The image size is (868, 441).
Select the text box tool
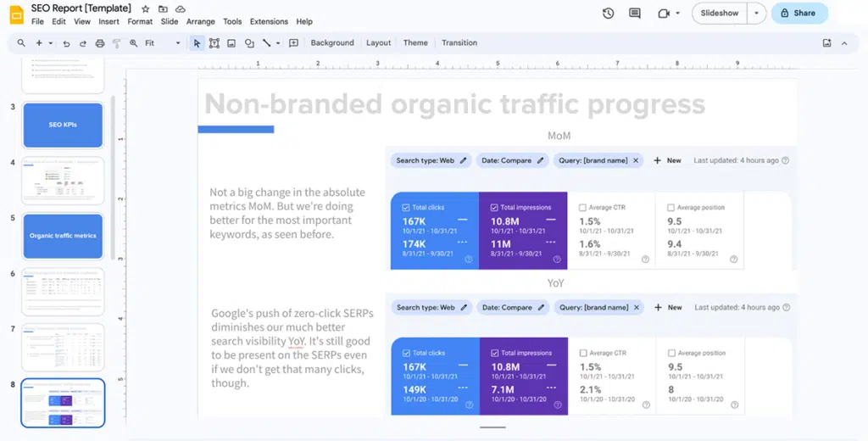click(x=214, y=43)
